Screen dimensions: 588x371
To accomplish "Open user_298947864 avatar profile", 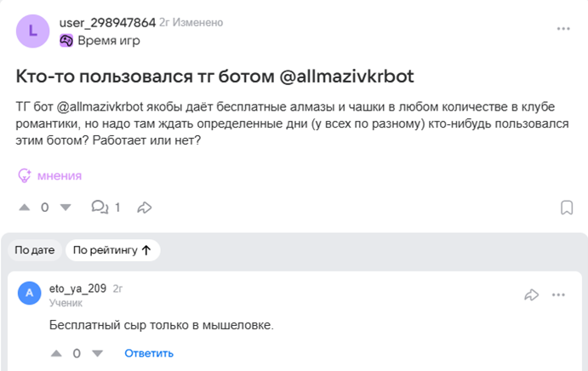I will (x=32, y=31).
